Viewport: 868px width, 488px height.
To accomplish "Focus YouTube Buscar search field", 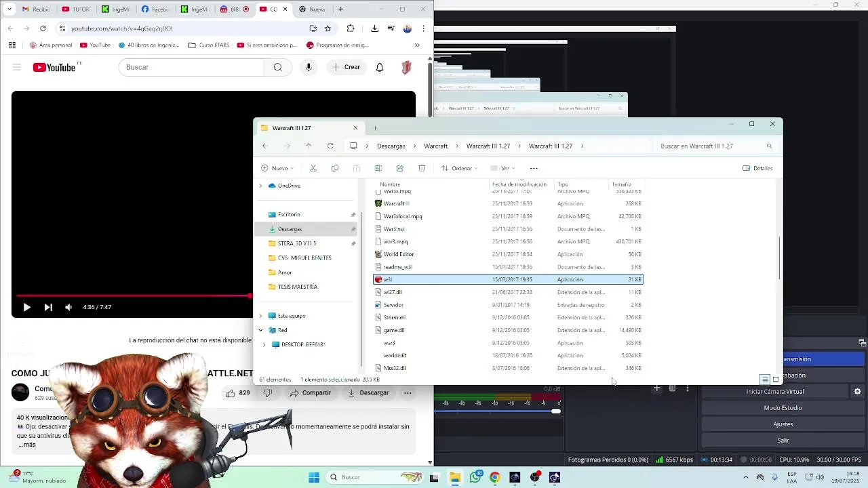I will [x=191, y=67].
